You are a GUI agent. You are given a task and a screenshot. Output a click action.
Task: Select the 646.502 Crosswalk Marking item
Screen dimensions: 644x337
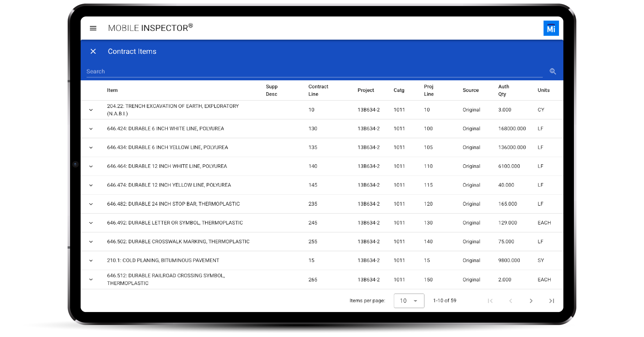click(178, 242)
